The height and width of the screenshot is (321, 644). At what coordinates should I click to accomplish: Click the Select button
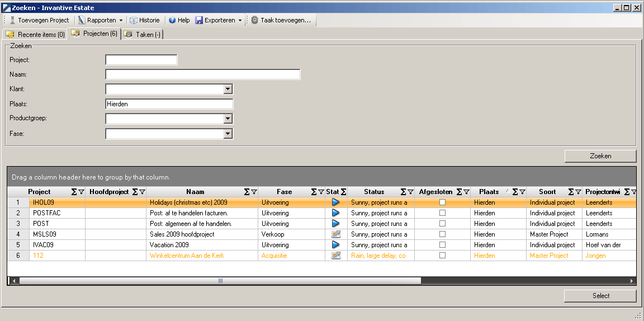pyautogui.click(x=600, y=296)
